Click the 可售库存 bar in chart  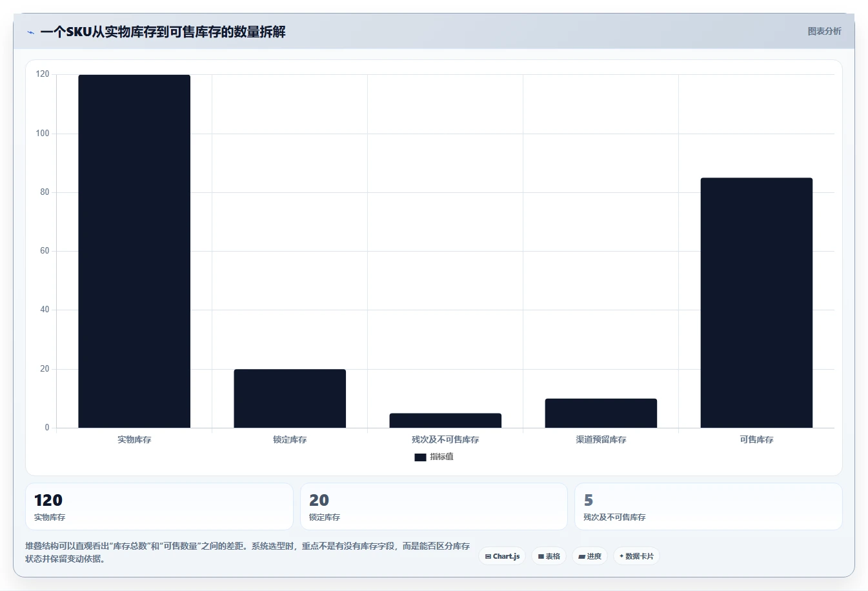(756, 303)
